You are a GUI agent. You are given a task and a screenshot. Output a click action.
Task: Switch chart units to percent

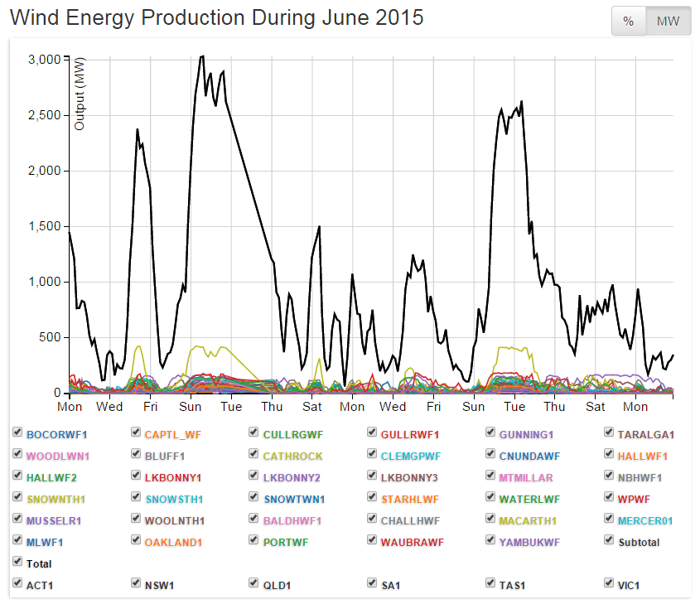coord(627,21)
